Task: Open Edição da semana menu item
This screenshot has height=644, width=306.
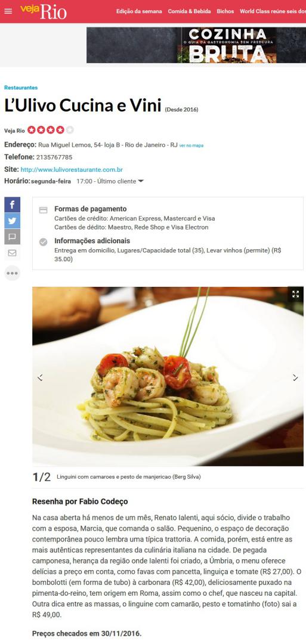Action: coord(139,11)
